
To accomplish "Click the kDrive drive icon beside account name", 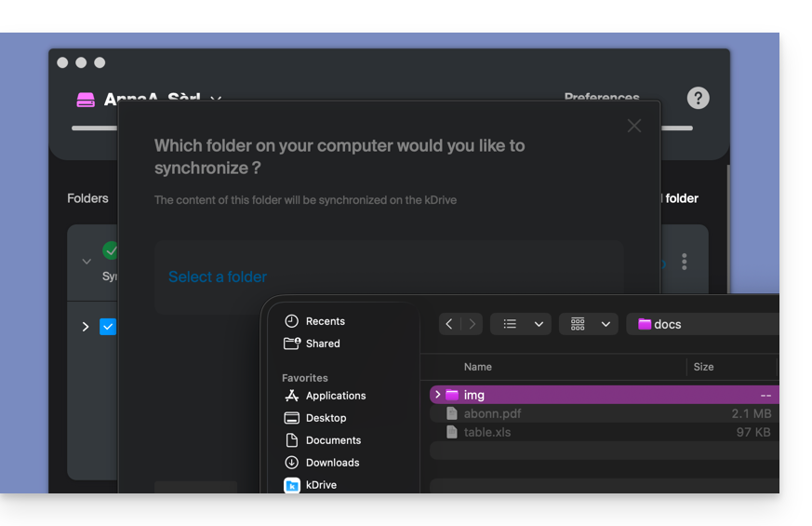I will [86, 100].
